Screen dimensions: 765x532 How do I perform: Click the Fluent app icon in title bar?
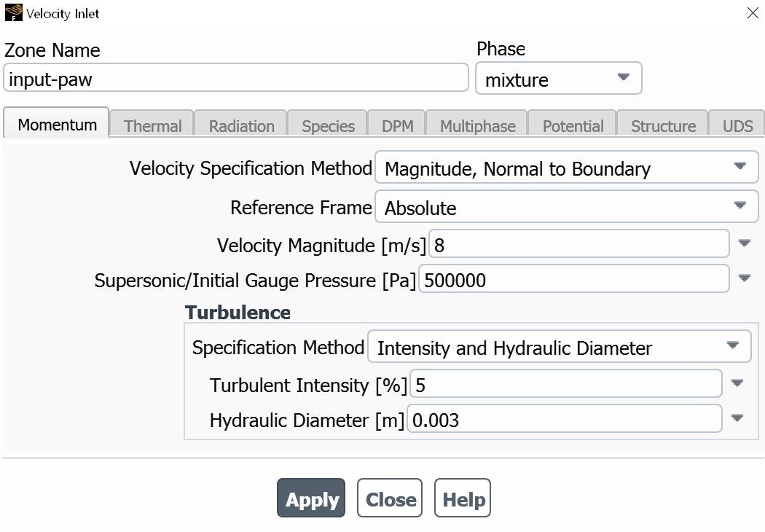click(x=13, y=13)
